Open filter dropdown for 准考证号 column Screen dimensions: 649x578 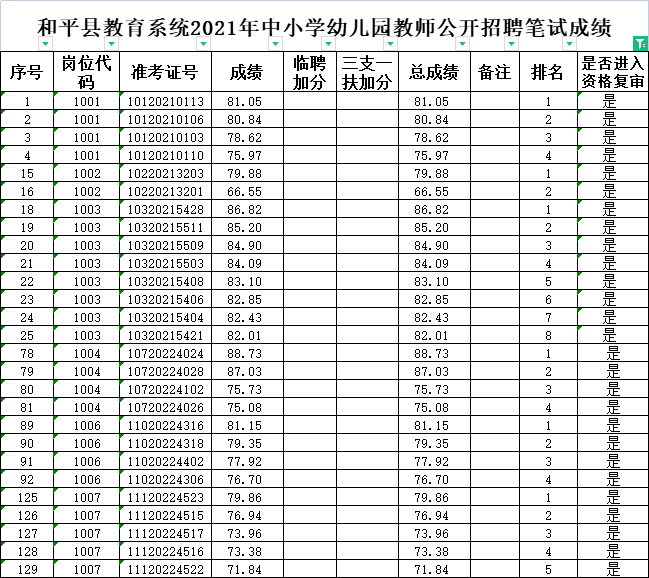click(x=203, y=43)
